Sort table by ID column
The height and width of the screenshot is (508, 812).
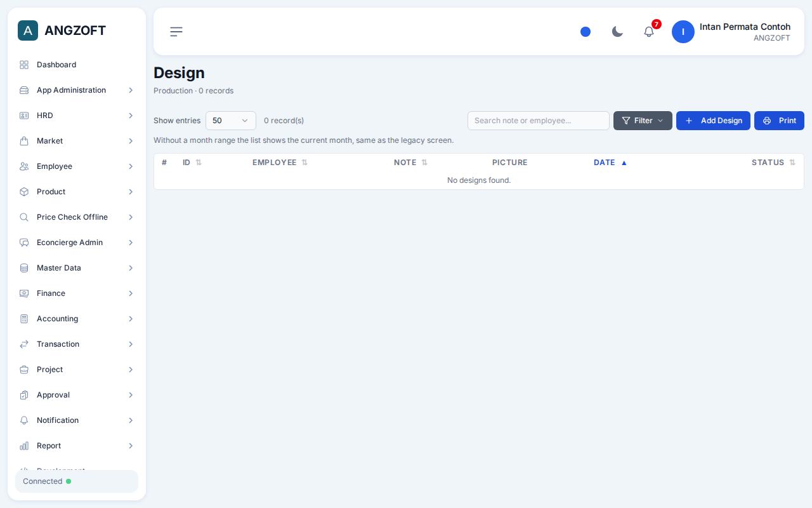click(192, 163)
